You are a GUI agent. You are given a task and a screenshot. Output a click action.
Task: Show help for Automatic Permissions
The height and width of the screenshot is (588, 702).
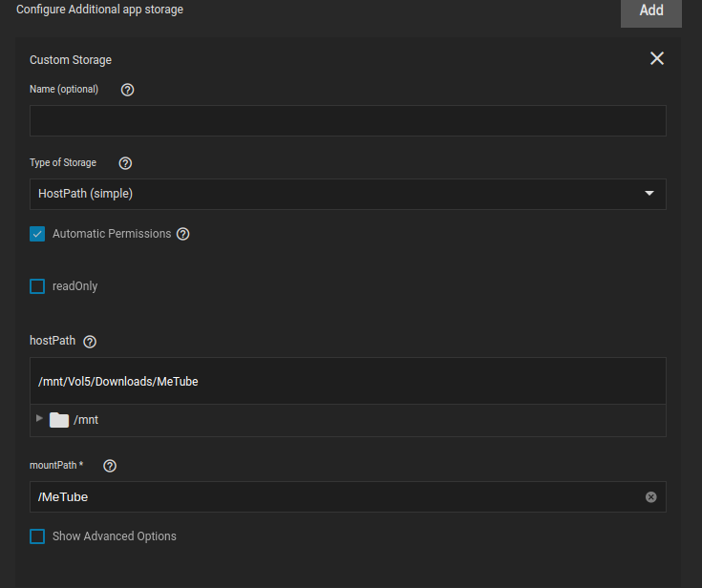click(x=183, y=234)
